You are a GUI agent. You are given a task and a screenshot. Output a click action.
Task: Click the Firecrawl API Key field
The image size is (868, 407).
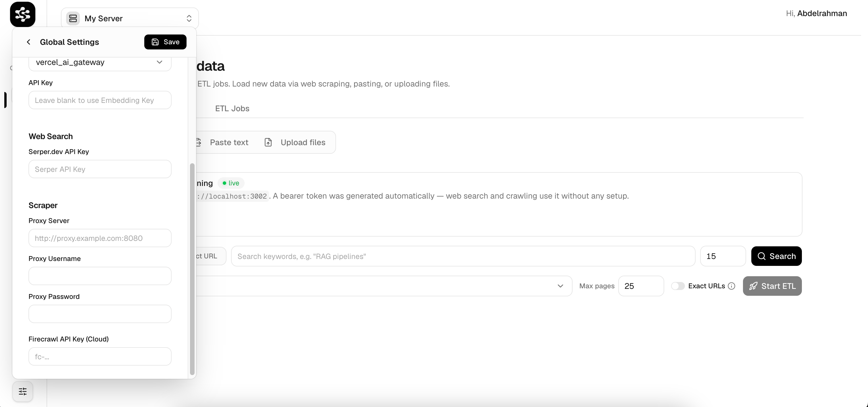pos(100,356)
